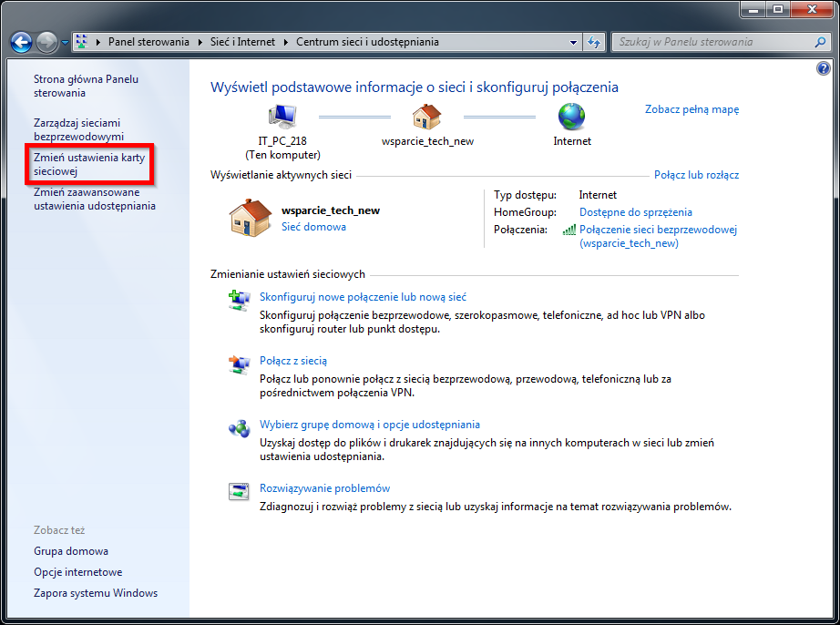Click the Grupa domowa sharing options icon

pos(239,427)
